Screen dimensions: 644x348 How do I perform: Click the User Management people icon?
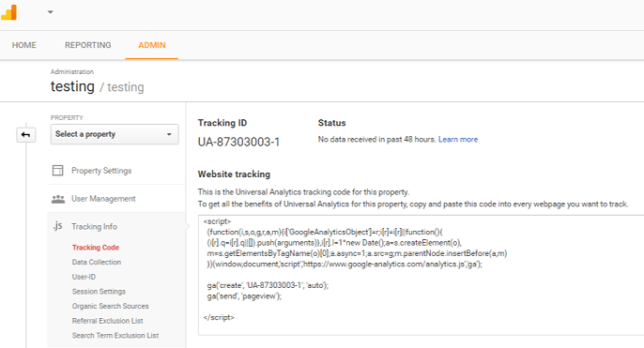58,199
